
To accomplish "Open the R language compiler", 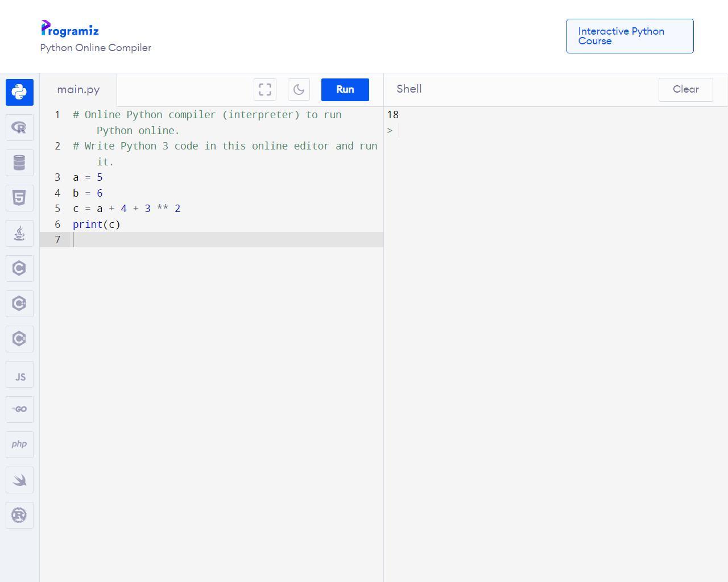I will click(x=19, y=128).
